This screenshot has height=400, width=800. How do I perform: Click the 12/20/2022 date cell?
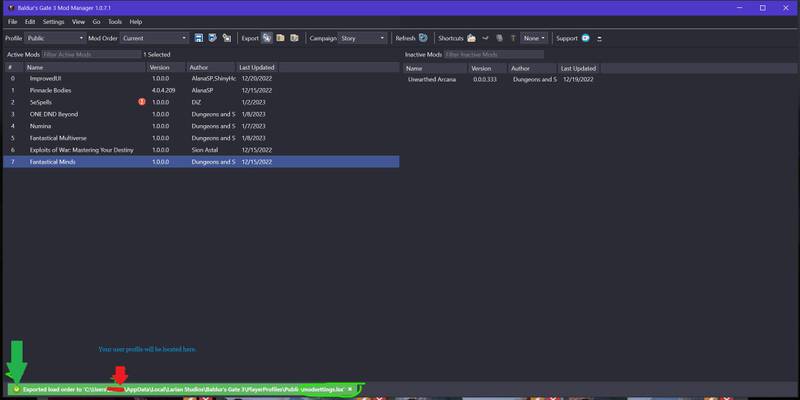tap(257, 79)
